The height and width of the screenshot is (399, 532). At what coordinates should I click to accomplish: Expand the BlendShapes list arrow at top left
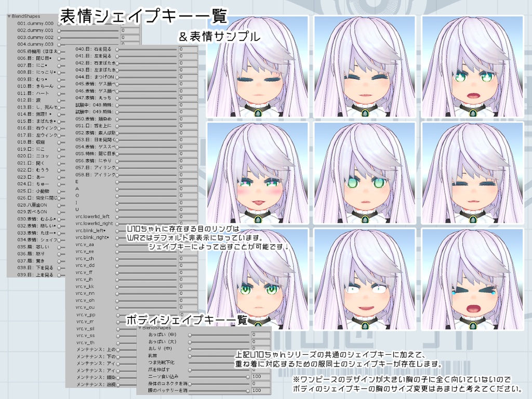coord(8,16)
